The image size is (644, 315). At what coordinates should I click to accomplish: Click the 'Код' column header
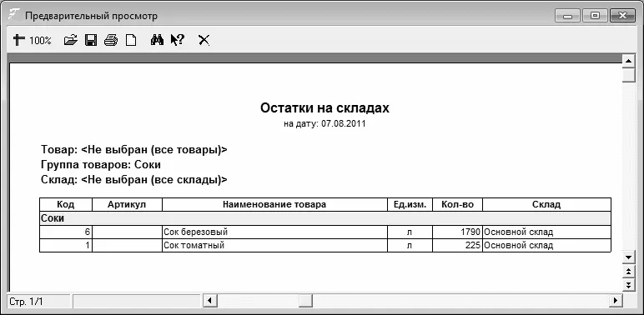[x=66, y=205]
